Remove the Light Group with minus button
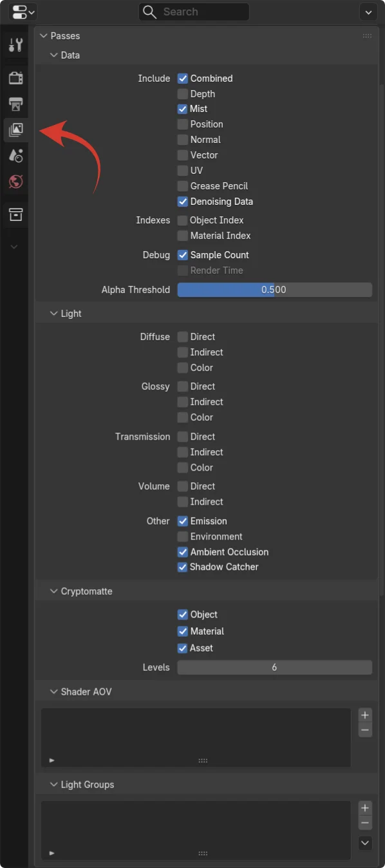 [365, 823]
